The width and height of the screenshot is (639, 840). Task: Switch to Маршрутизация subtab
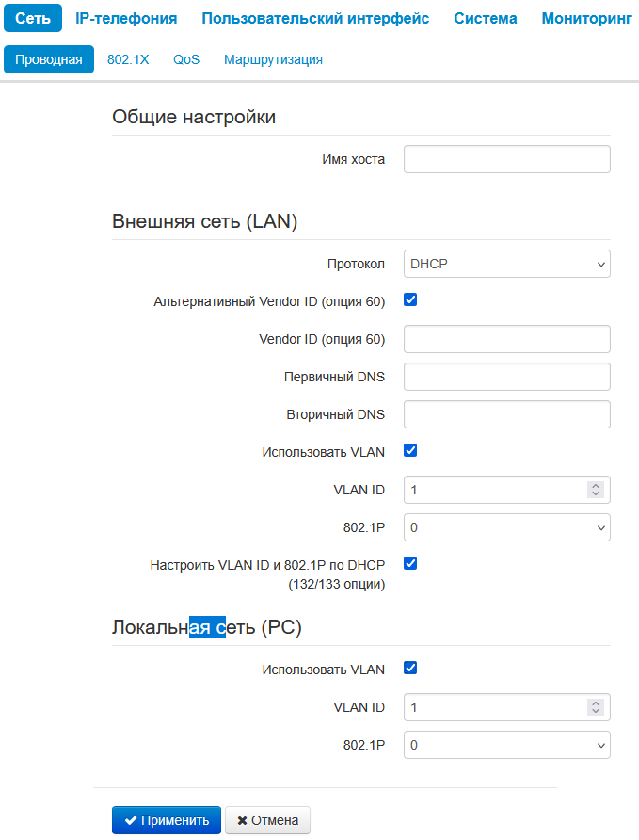click(273, 59)
